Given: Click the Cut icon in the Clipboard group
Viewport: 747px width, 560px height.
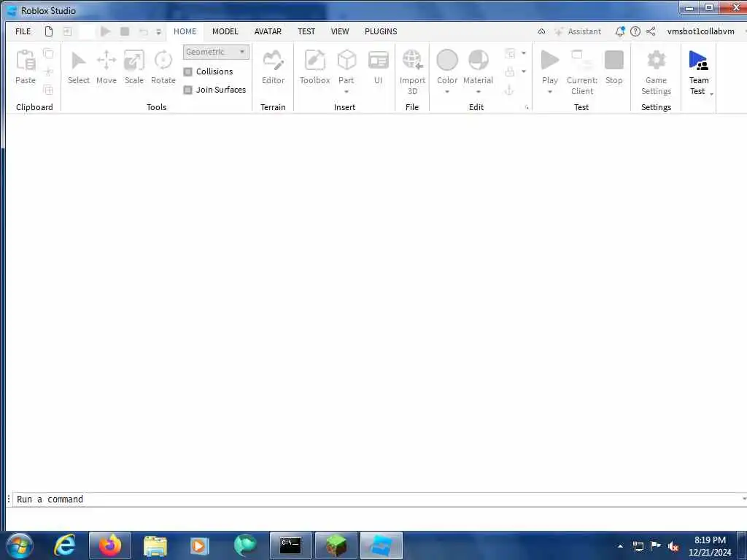Looking at the screenshot, I should pos(48,72).
